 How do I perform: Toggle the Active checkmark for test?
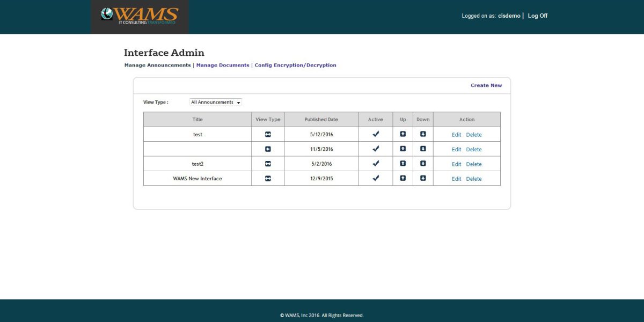375,134
